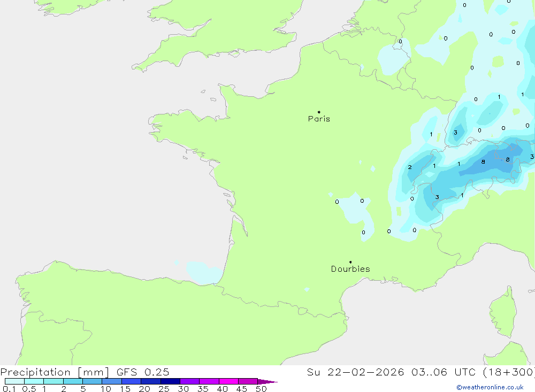Image resolution: width=535 pixels, height=392 pixels.
Task: Click the legend value '45'
Action: coord(242,389)
